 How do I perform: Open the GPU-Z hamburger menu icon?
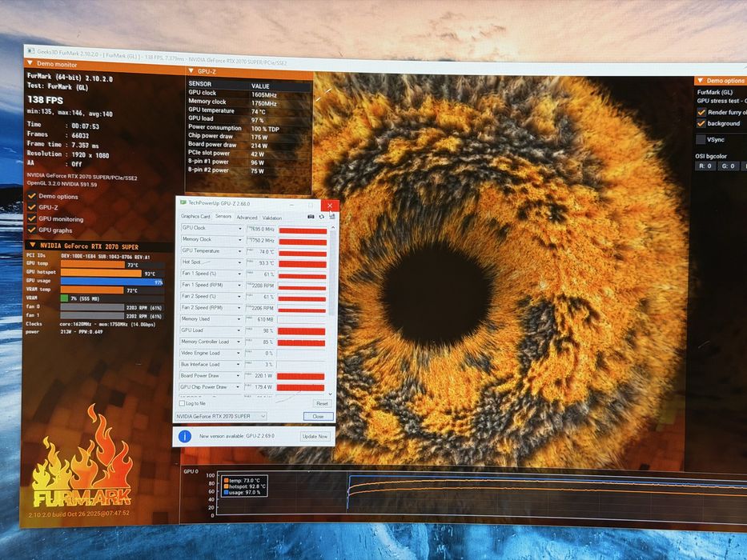(x=332, y=217)
